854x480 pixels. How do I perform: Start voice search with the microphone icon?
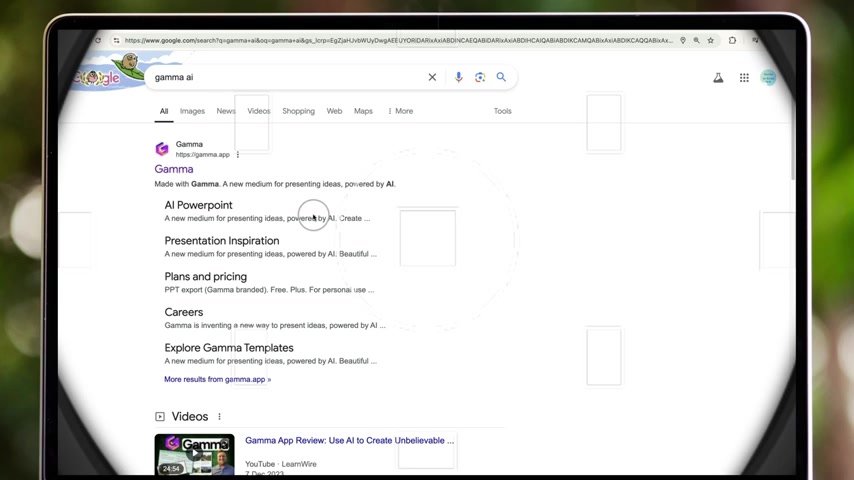pyautogui.click(x=459, y=77)
